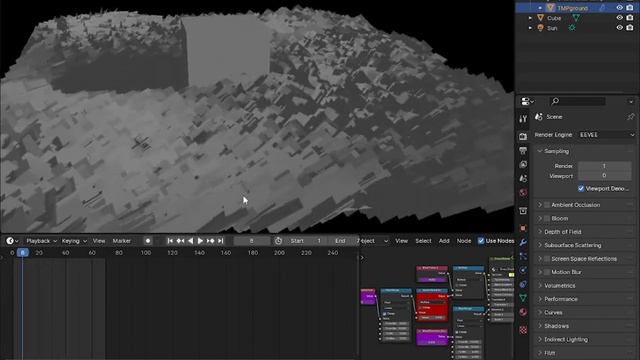Open the Render Engine EEVEE dropdown
The height and width of the screenshot is (360, 640).
click(607, 135)
